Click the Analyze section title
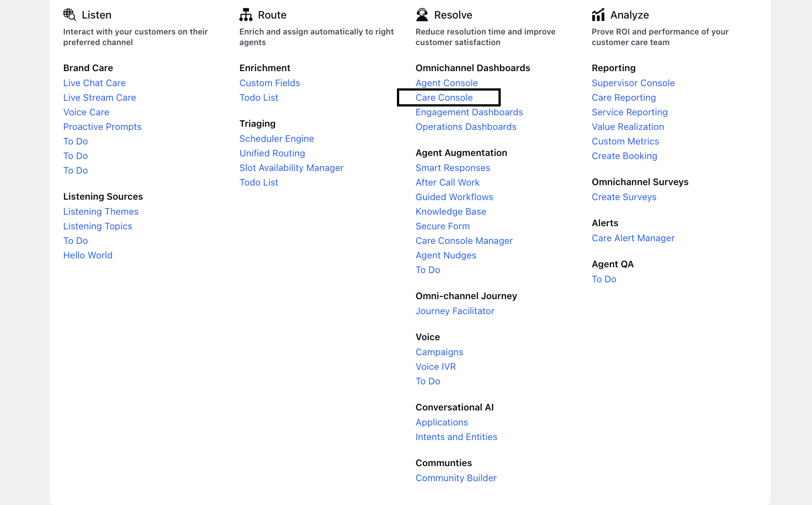The height and width of the screenshot is (505, 812). point(630,15)
